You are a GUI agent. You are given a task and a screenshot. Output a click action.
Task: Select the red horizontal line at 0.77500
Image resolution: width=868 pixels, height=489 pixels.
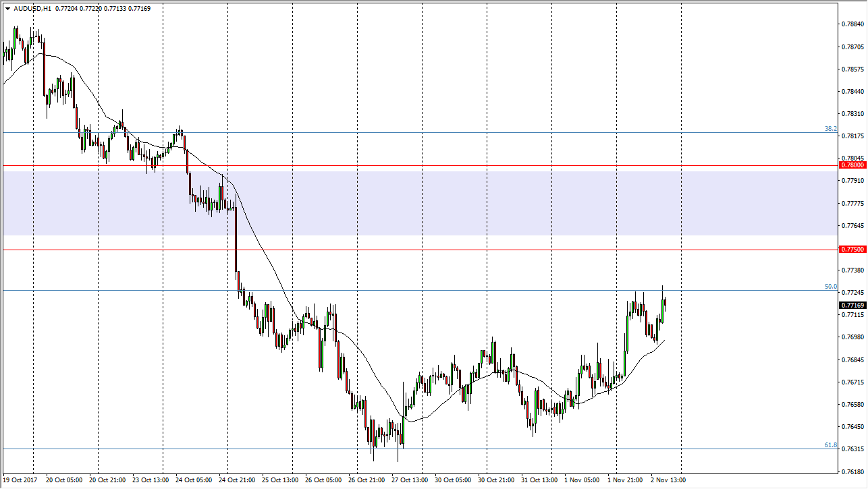pyautogui.click(x=405, y=250)
